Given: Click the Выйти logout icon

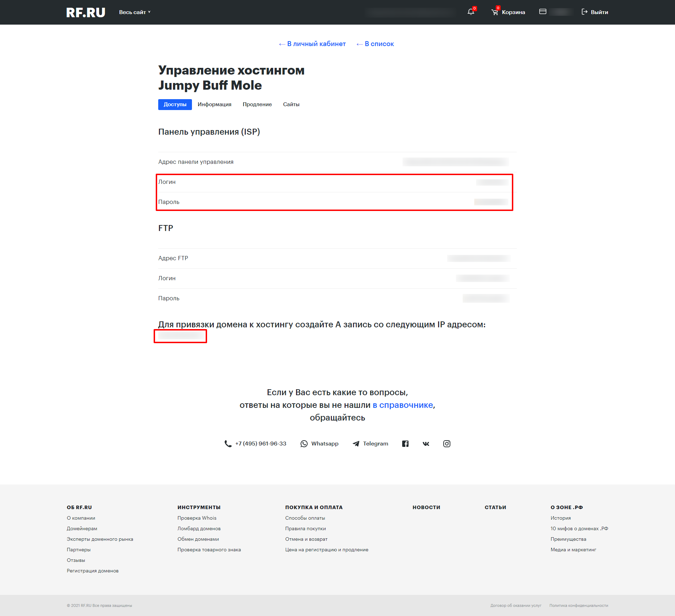Looking at the screenshot, I should 584,12.
